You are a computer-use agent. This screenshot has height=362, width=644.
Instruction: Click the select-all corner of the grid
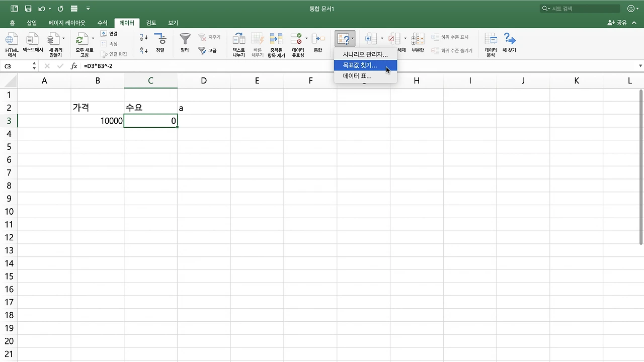click(9, 80)
